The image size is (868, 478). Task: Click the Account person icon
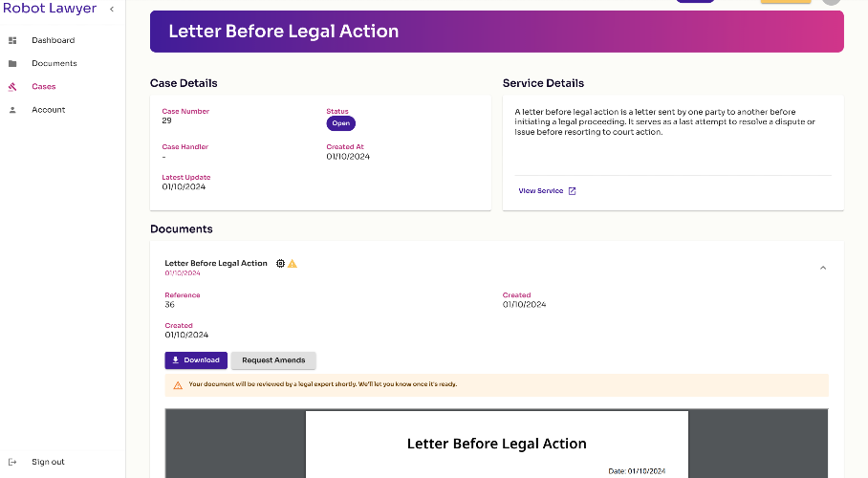coord(12,110)
